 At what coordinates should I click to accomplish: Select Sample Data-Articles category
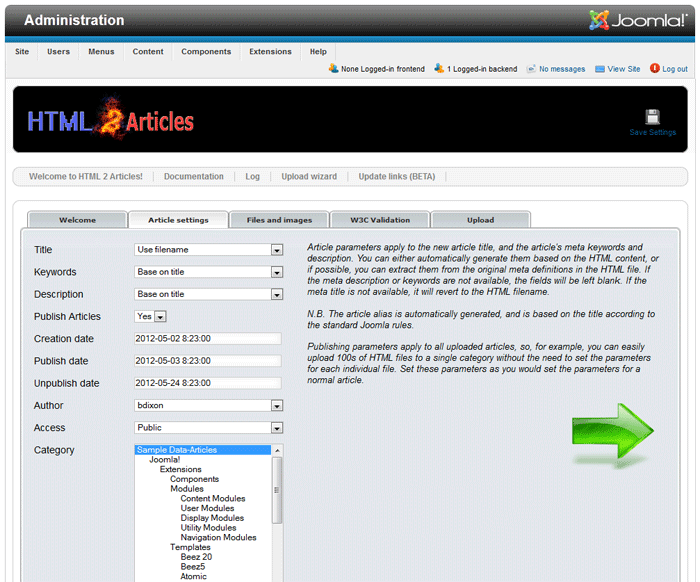point(203,450)
